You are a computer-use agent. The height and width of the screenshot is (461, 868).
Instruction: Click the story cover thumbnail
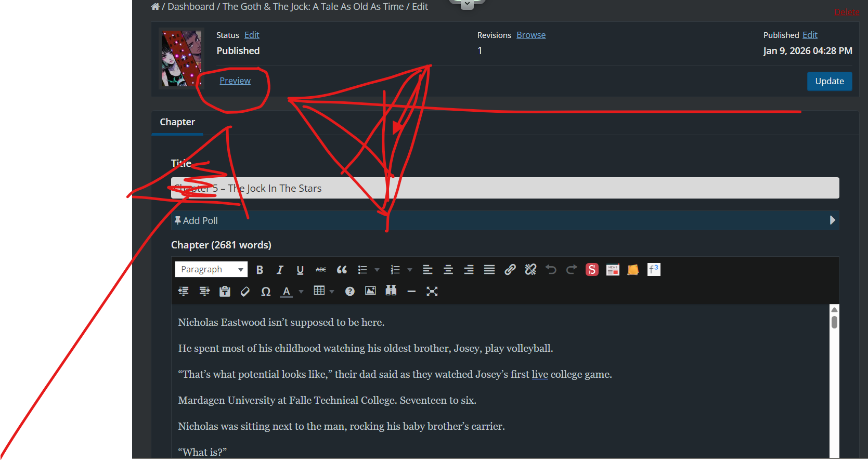pos(181,58)
